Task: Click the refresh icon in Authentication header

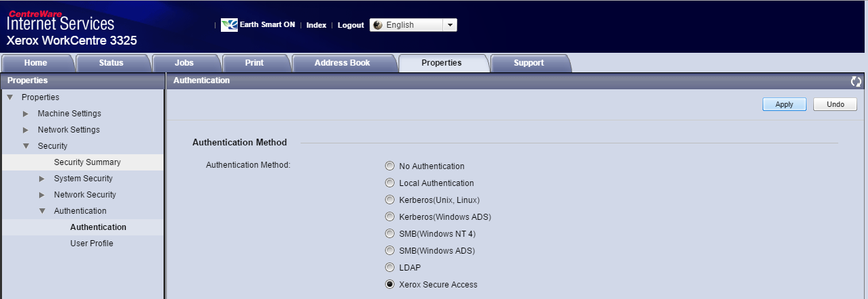Action: tap(856, 81)
